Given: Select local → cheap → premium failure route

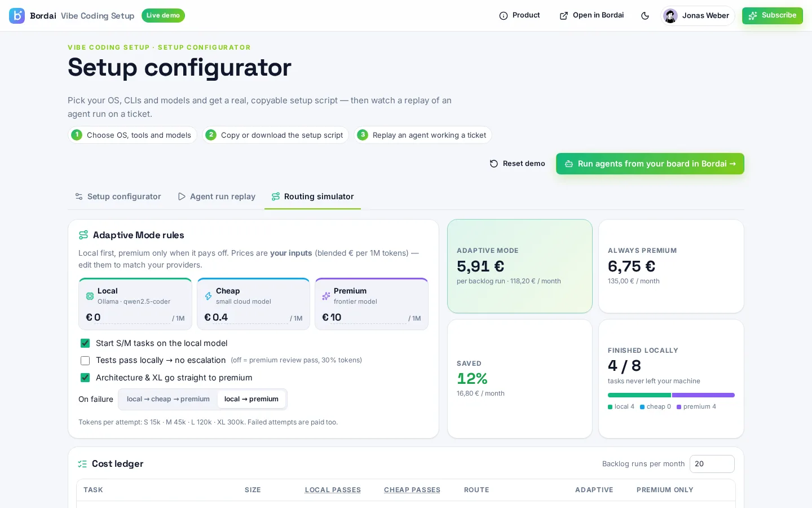Looking at the screenshot, I should coord(168,399).
